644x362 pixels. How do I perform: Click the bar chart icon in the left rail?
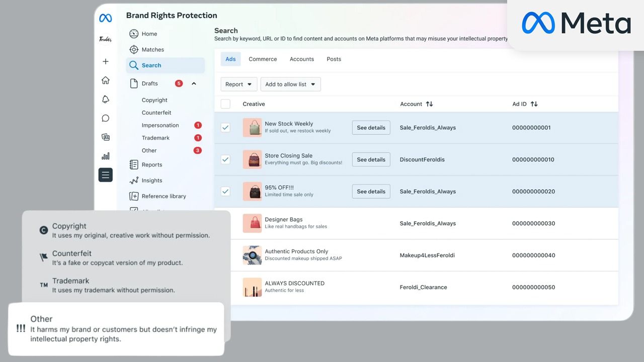[x=105, y=156]
